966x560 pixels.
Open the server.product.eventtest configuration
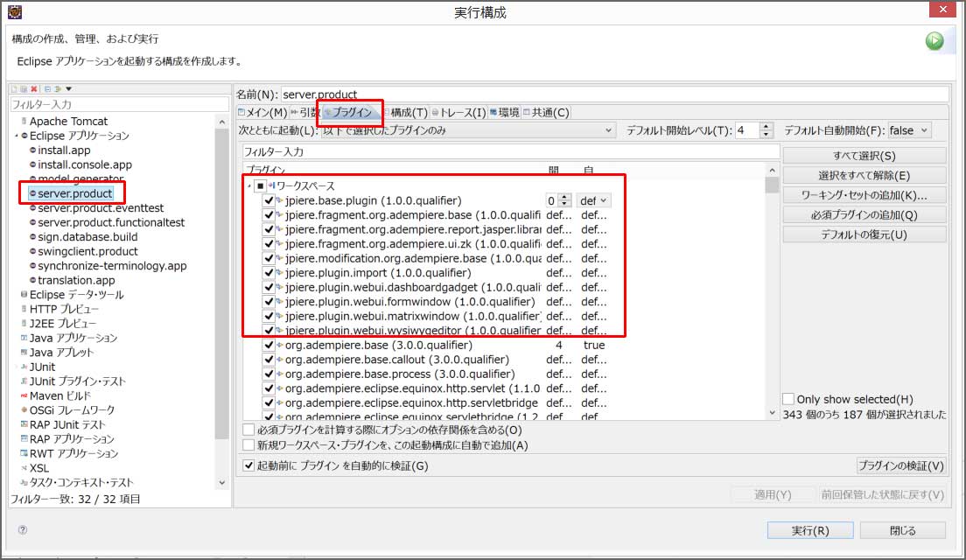101,208
